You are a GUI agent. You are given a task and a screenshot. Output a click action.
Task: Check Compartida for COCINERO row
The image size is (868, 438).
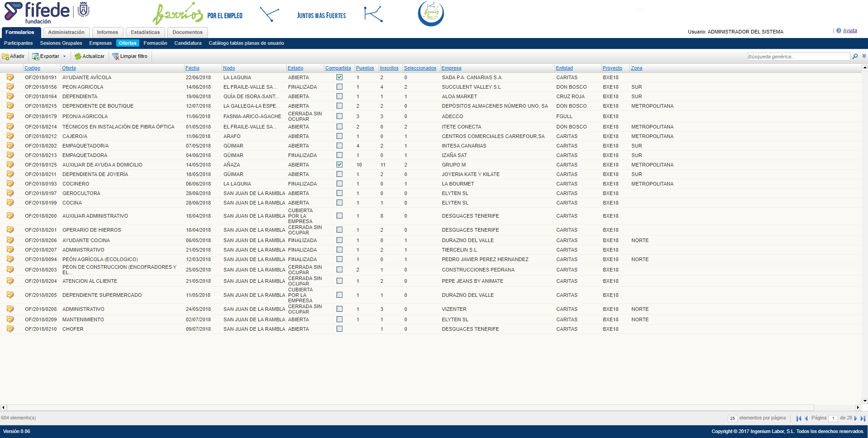point(339,184)
